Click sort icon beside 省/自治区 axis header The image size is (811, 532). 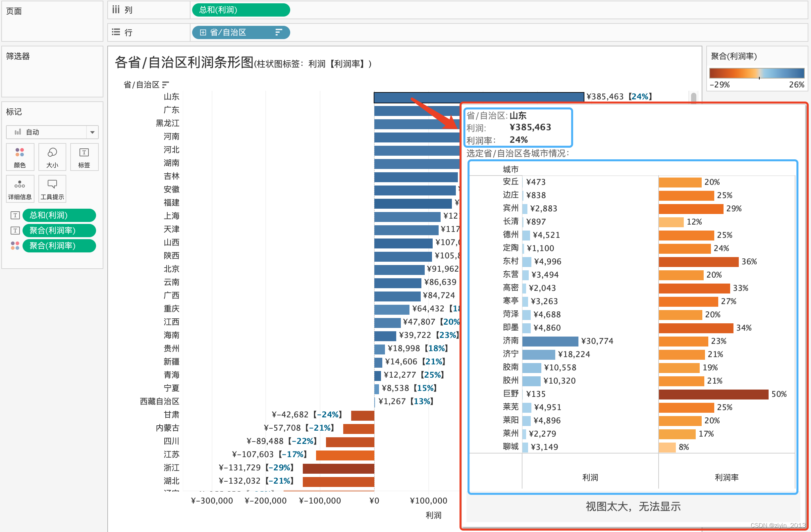[166, 84]
